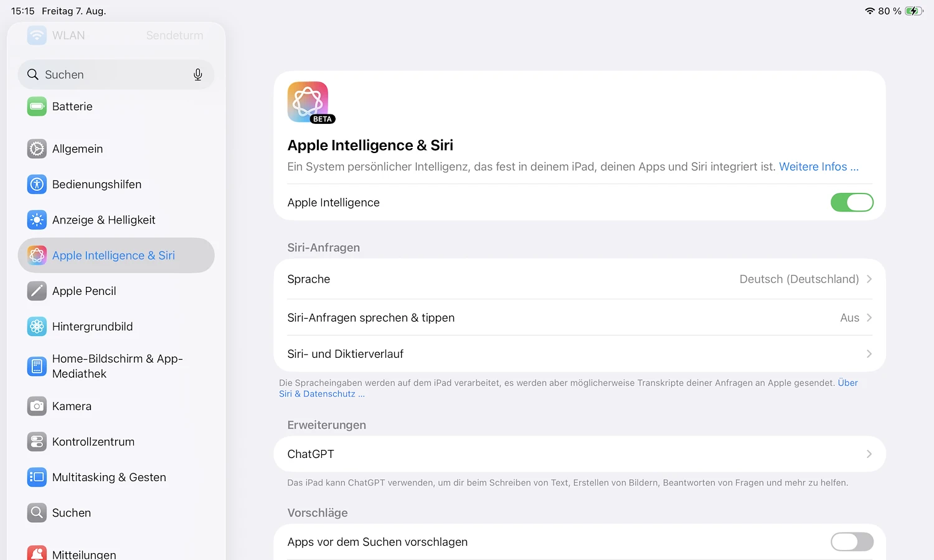Tap the Batterie icon in sidebar
This screenshot has height=560, width=934.
(x=37, y=106)
